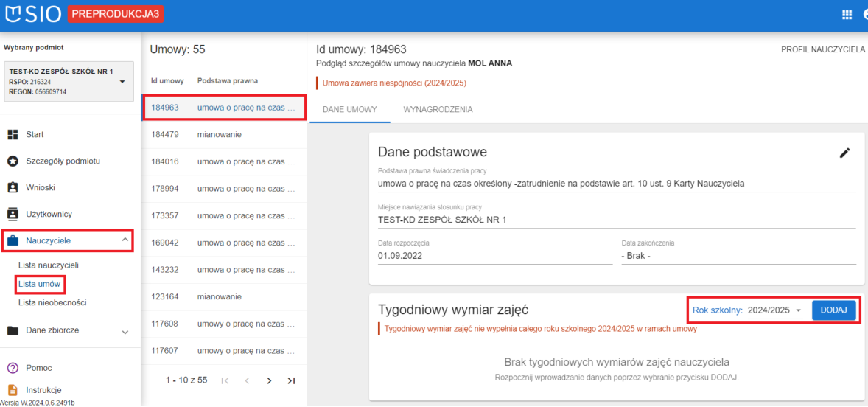Open the selected entity dropdown TEST-KD ZESPÓŁ SZKÓŁ
Image resolution: width=868 pixels, height=407 pixels.
click(122, 81)
